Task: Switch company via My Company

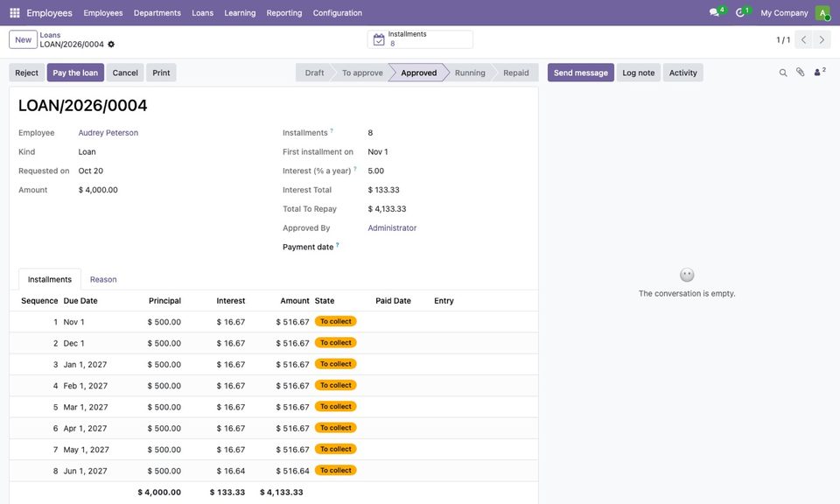Action: (784, 13)
